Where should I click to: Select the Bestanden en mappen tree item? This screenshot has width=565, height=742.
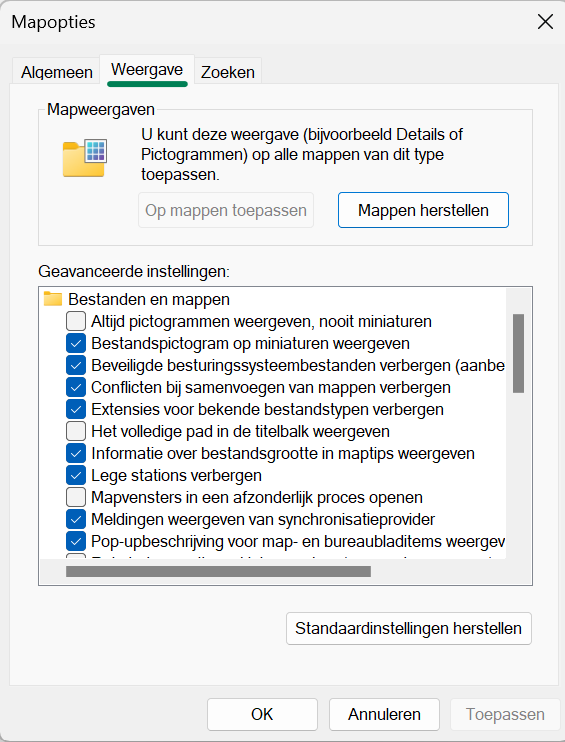(x=149, y=299)
